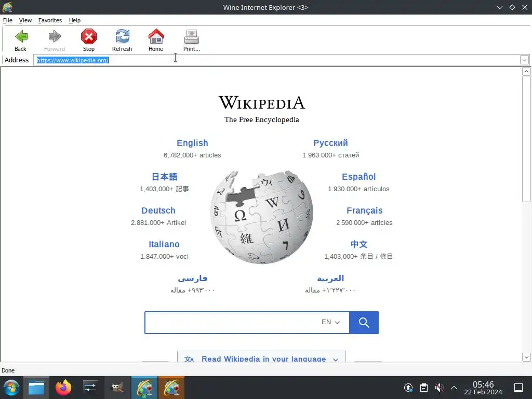Click the Wikipedia puzzle globe logo
This screenshot has height=399, width=532.
click(262, 217)
